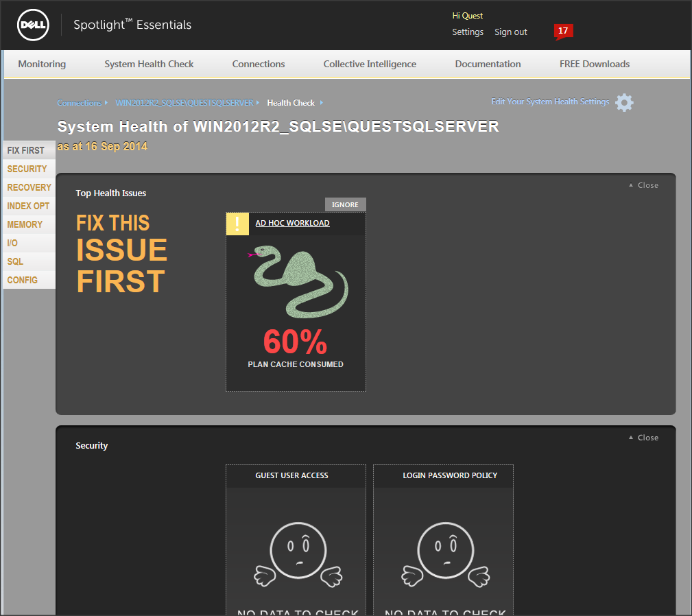Screen dimensions: 692x616
Task: Click the System Health of WIN2012R2_SQLSE\QUESTSQLSERVER page title
Action: tap(278, 127)
